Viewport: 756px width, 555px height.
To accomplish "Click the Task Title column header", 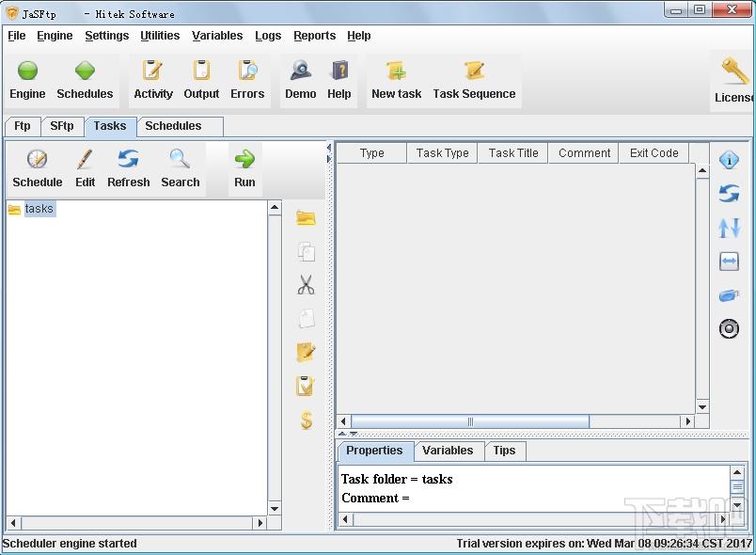I will pyautogui.click(x=513, y=153).
